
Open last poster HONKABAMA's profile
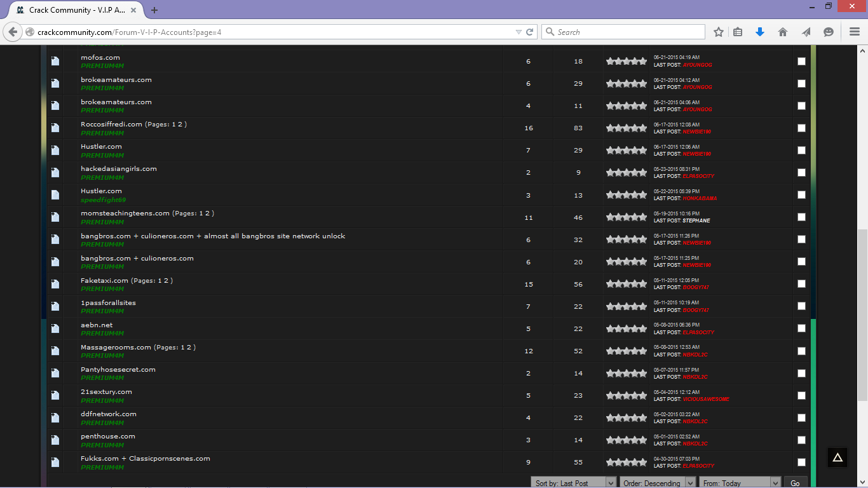pos(700,198)
